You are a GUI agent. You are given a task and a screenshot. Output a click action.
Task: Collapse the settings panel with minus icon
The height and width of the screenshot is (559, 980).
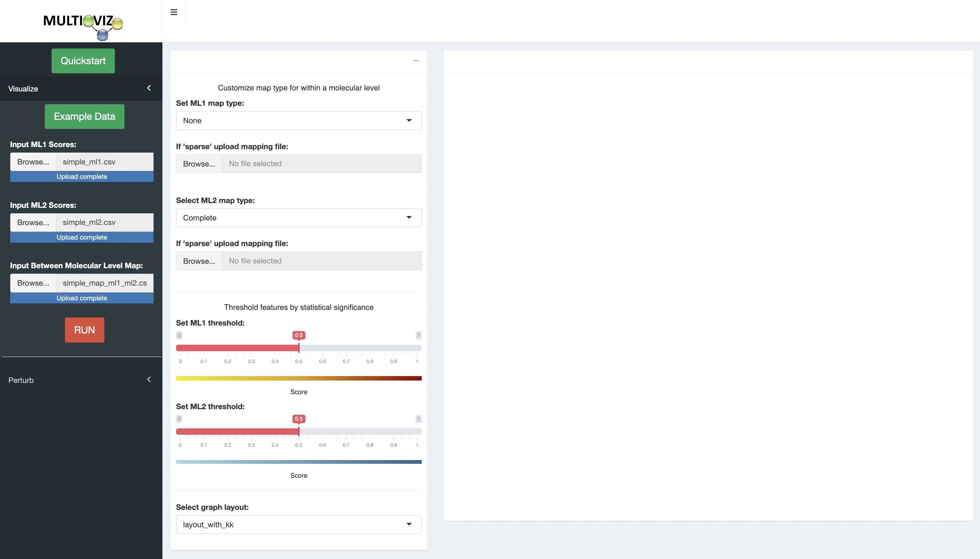tap(416, 61)
